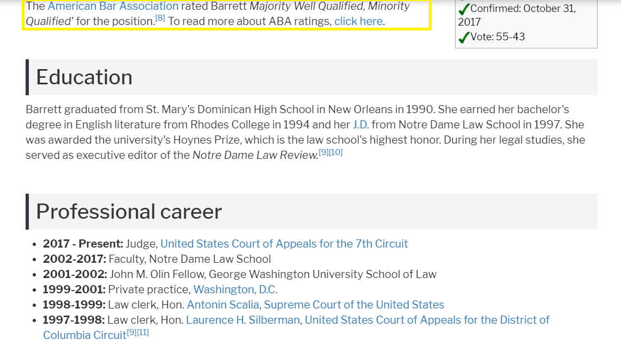621x364 pixels.
Task: Open footnote 9 after 'Columbia Circuit'
Action: 132,332
